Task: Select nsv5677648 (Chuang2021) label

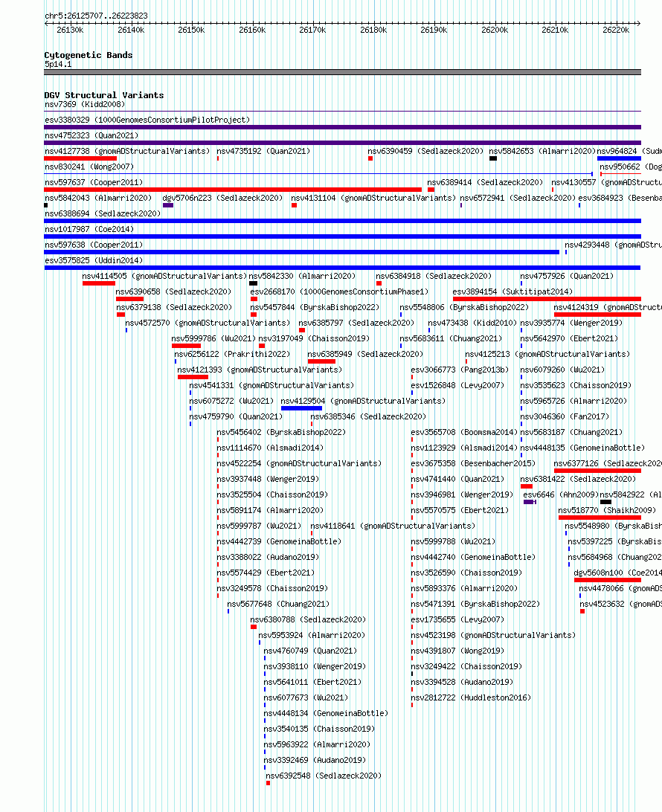Action: tap(278, 603)
